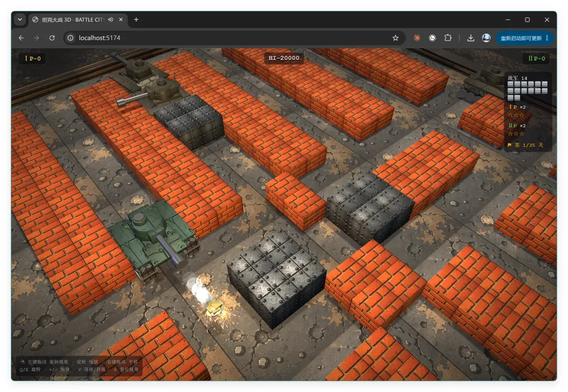Show downloads from the toolbar
The image size is (568, 392).
(471, 38)
